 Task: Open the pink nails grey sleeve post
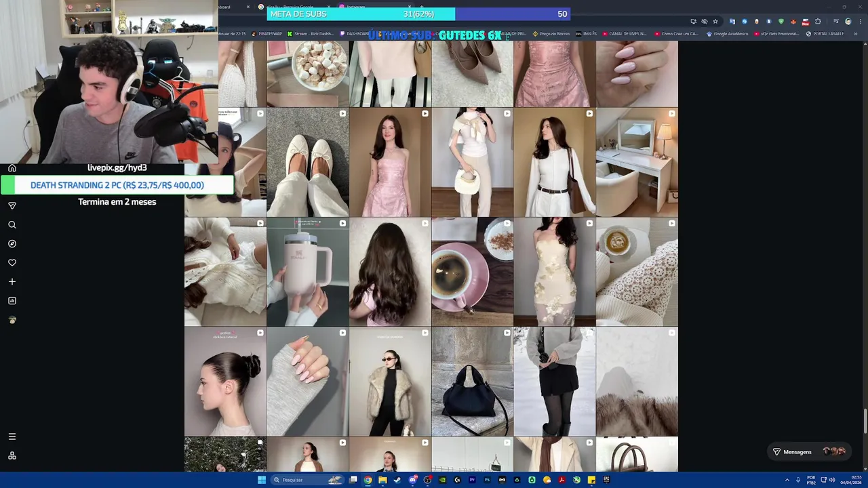click(x=307, y=382)
